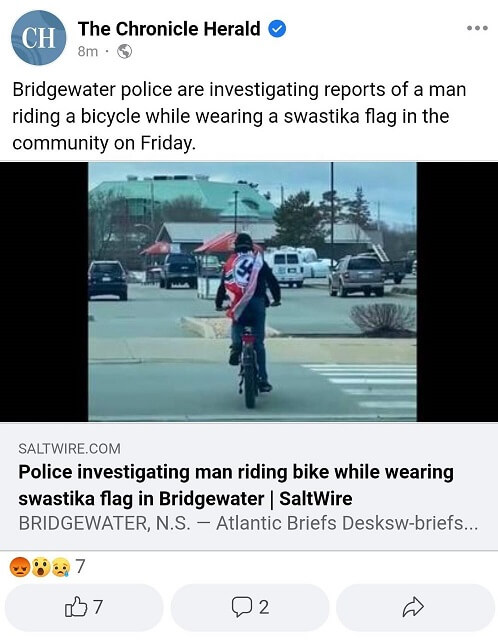Click the sad reaction emoji
This screenshot has height=640, width=498.
[60, 567]
